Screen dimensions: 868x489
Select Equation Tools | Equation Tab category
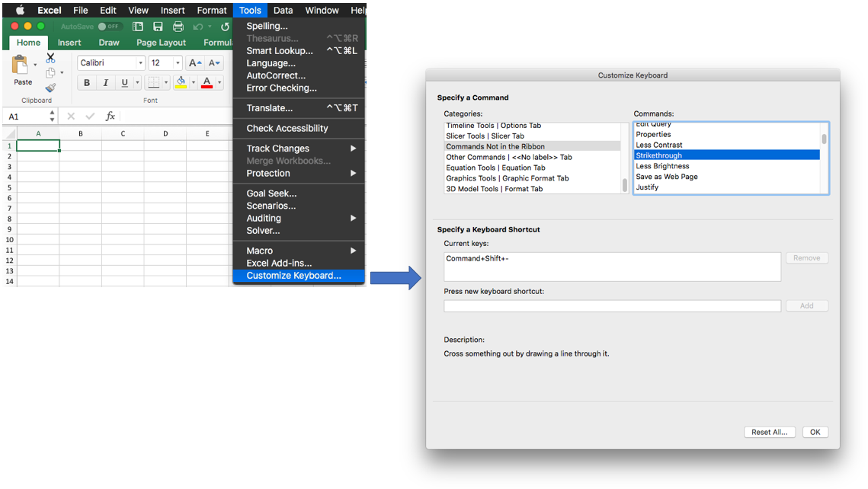click(x=533, y=168)
